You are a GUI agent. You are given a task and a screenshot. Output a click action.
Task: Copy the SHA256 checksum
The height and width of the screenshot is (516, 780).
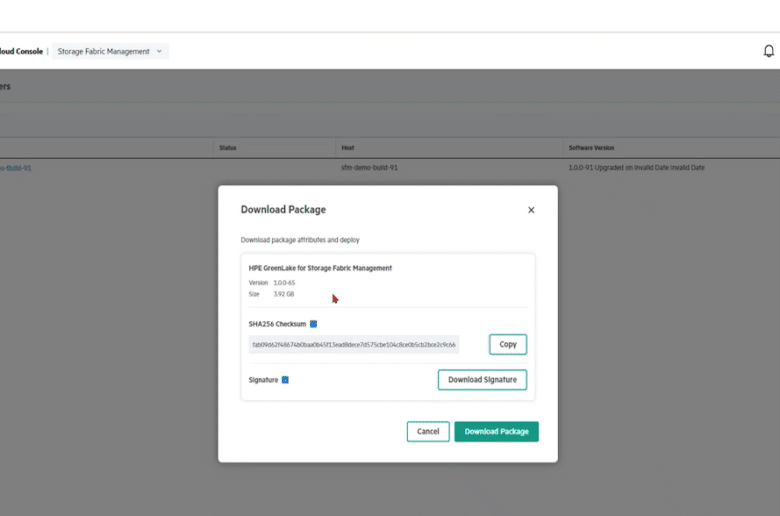[x=508, y=344]
